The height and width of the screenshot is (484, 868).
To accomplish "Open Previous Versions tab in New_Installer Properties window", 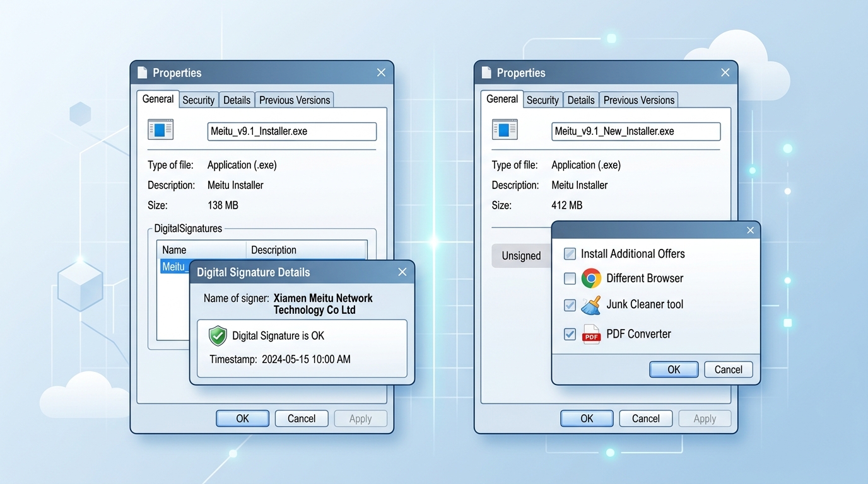I will (639, 100).
